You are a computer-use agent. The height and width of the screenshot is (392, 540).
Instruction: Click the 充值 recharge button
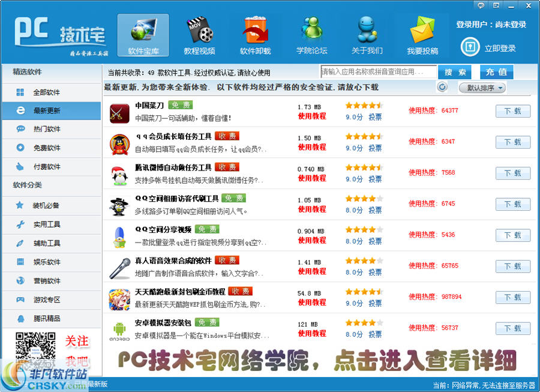pos(497,71)
